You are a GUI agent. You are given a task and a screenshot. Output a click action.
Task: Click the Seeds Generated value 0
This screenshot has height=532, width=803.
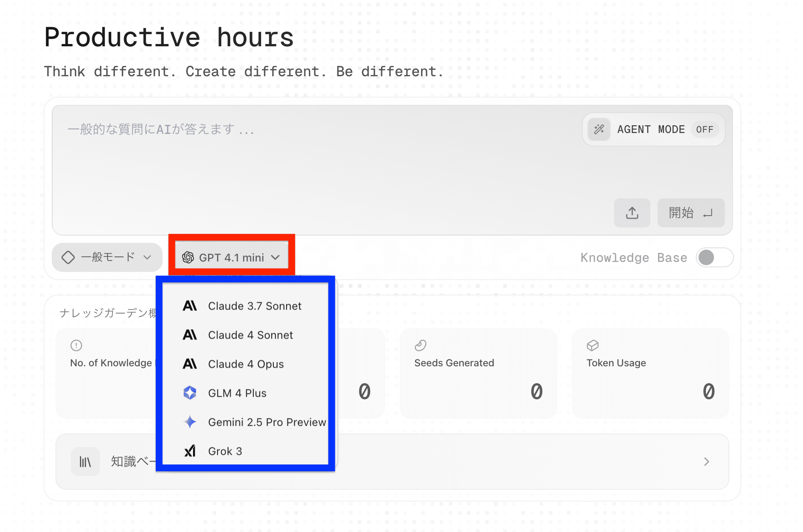[x=536, y=391]
